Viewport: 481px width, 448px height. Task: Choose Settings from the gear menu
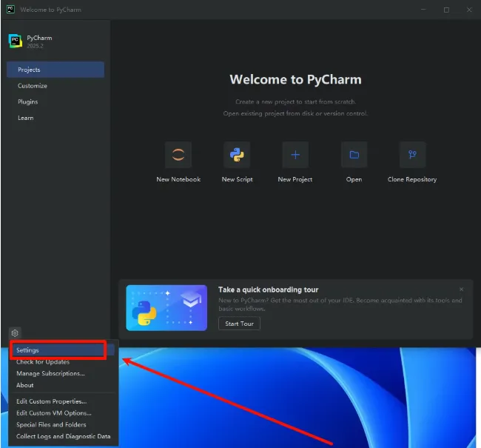click(63, 350)
